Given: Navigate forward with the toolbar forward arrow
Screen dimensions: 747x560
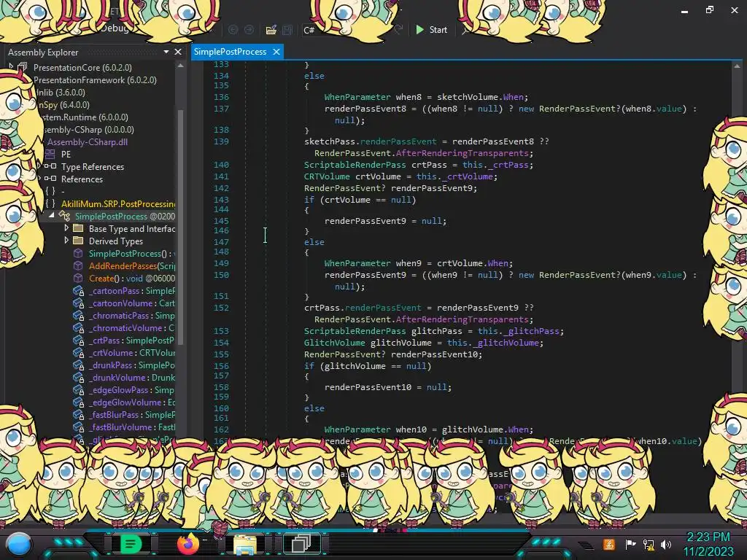Looking at the screenshot, I should point(249,30).
